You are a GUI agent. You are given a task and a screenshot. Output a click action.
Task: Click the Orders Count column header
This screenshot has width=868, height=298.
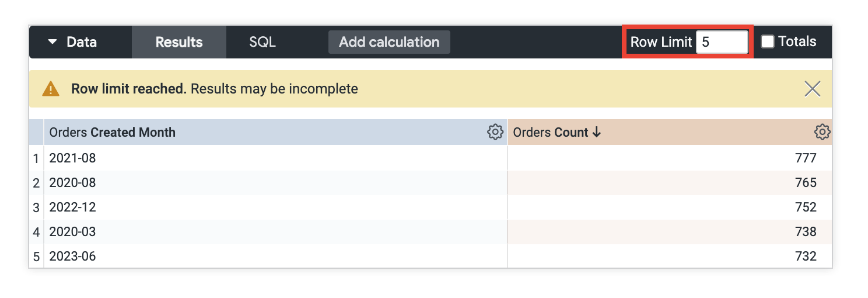pos(551,133)
